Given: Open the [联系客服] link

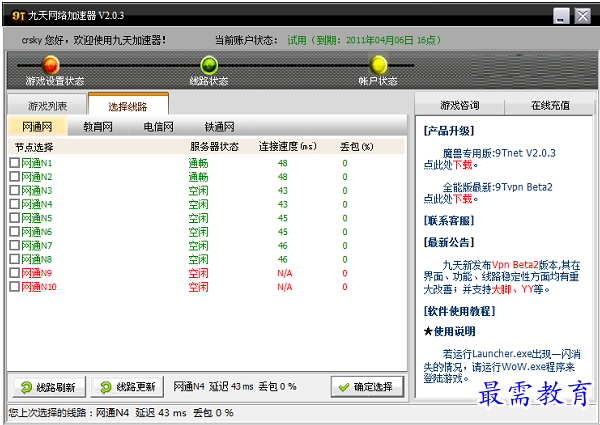Looking at the screenshot, I should coord(449,221).
